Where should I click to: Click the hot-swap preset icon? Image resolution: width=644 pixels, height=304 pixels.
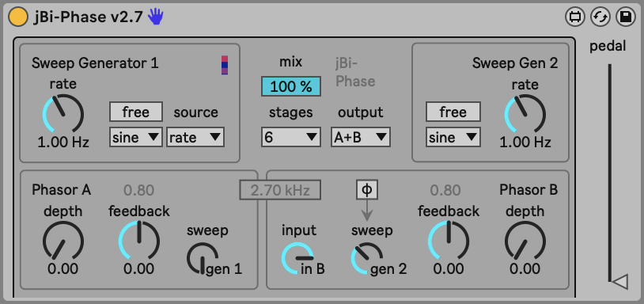pyautogui.click(x=600, y=17)
